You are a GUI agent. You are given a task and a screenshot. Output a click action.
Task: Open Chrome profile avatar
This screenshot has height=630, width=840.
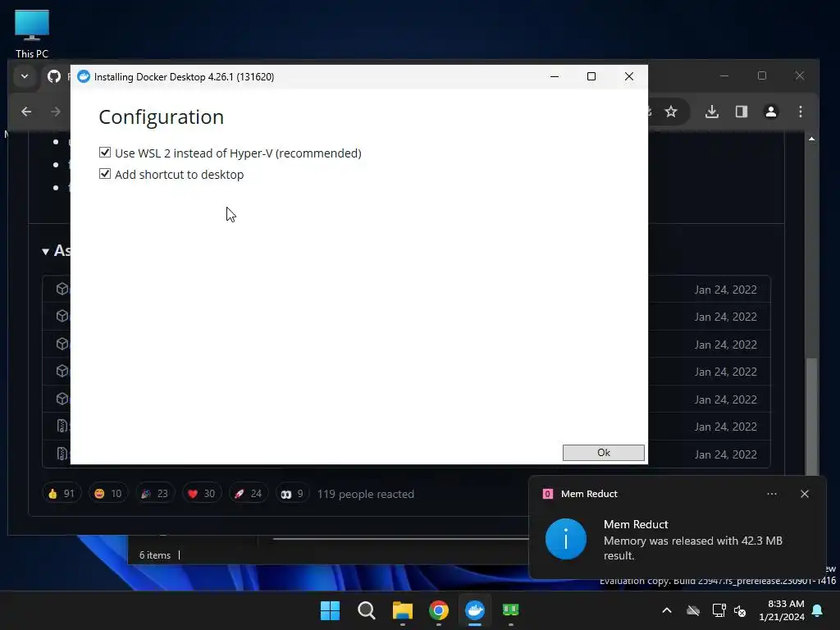pyautogui.click(x=771, y=112)
